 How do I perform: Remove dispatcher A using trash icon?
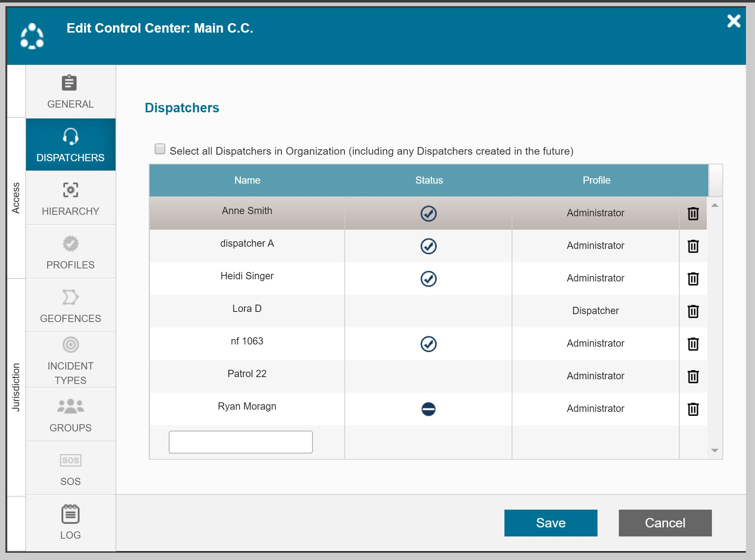[693, 246]
